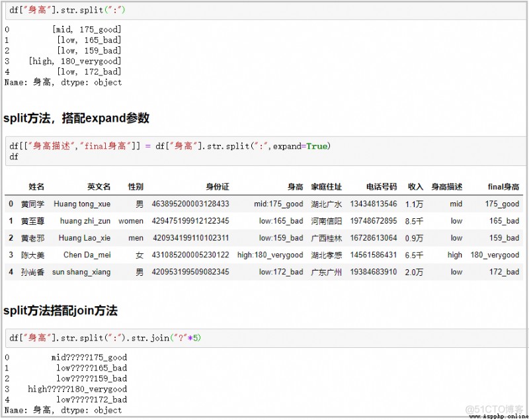Click the '收入' column header
Viewport: 529px width, 420px height.
tap(415, 187)
